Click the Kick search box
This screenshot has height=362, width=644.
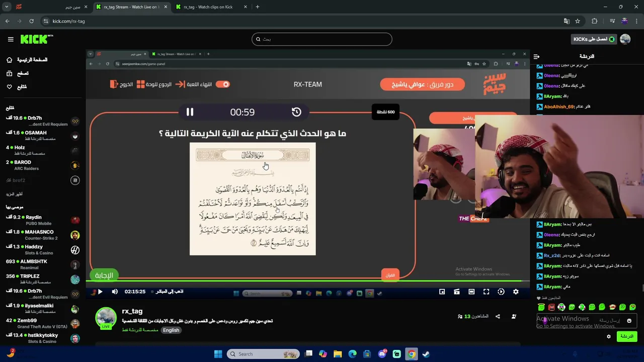(x=322, y=39)
